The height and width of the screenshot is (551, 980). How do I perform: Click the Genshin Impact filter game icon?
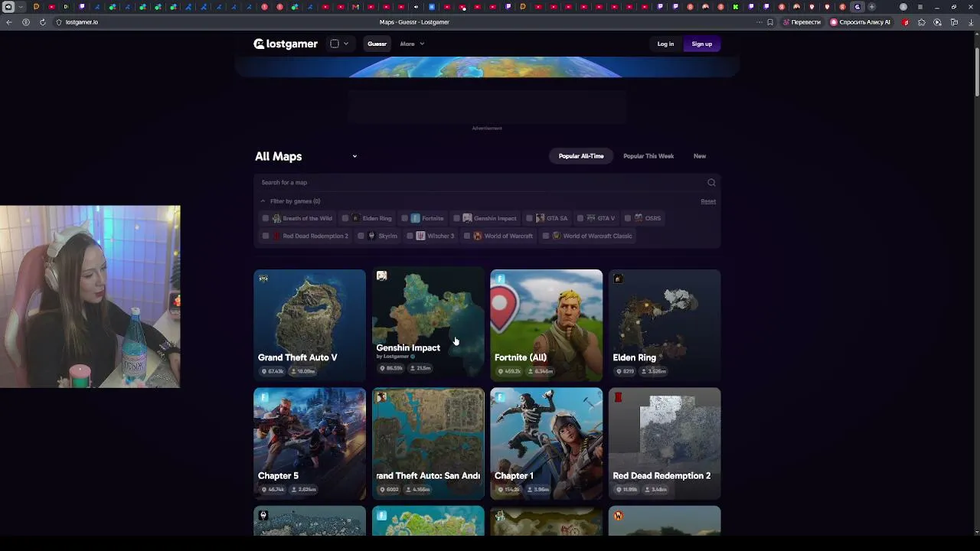coord(467,218)
